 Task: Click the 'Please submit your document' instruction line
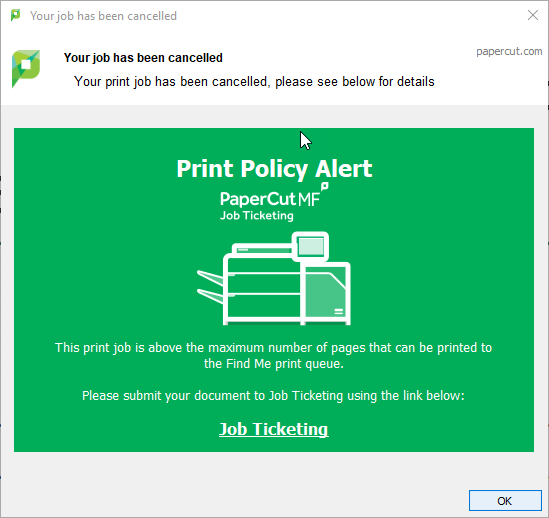[273, 396]
